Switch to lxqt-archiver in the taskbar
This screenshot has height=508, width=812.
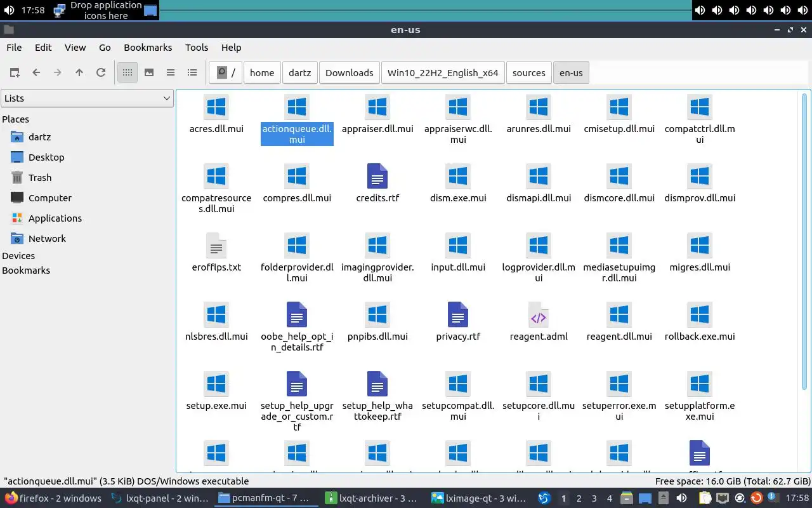(372, 498)
